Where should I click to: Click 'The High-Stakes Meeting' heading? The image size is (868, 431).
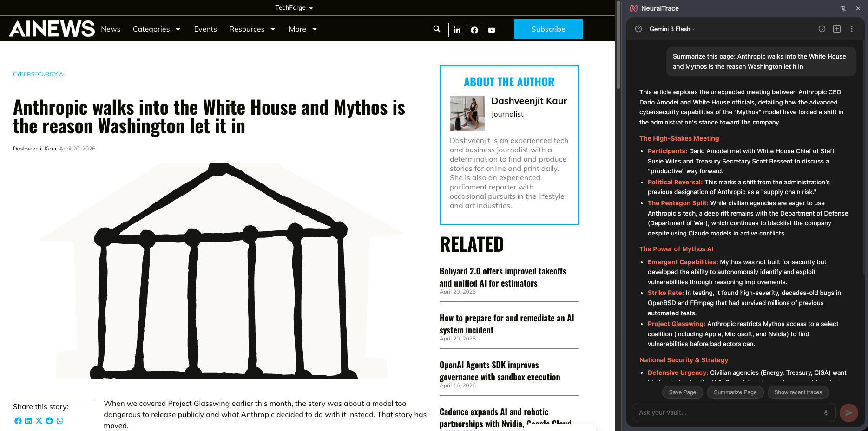[x=679, y=138]
